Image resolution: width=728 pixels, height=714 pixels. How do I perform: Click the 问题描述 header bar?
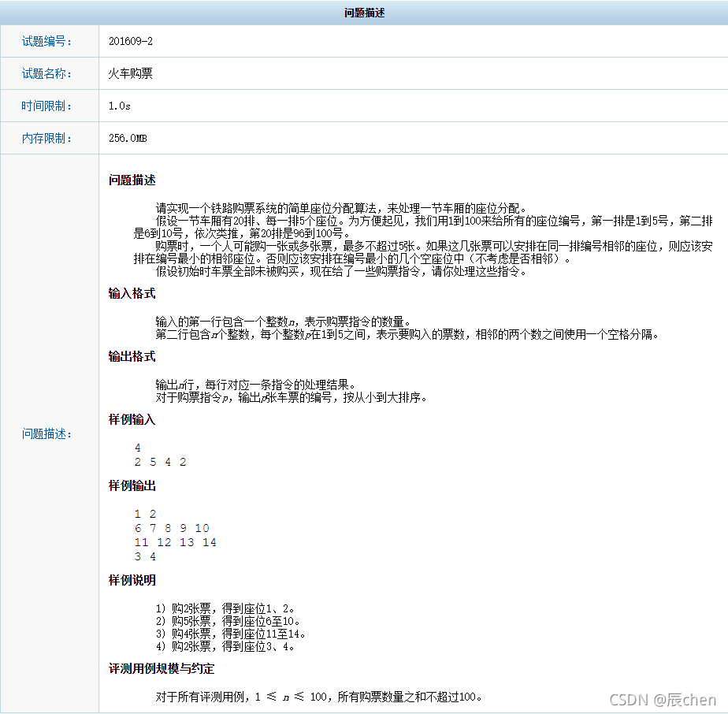click(363, 12)
